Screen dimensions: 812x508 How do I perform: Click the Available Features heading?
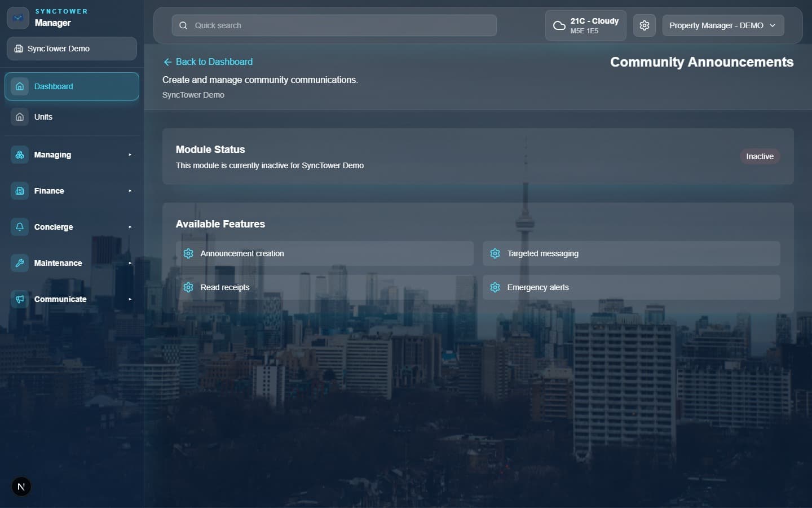tap(220, 224)
